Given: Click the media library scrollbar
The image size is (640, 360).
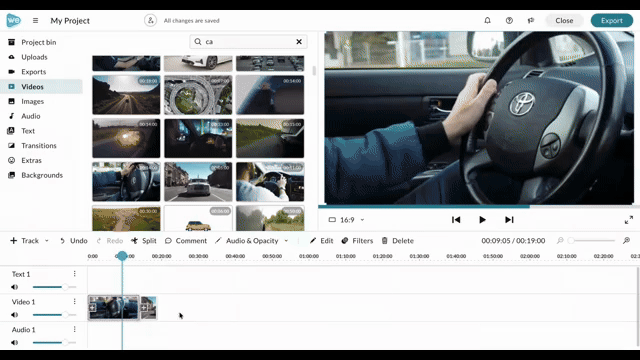Looking at the screenshot, I should (x=314, y=71).
